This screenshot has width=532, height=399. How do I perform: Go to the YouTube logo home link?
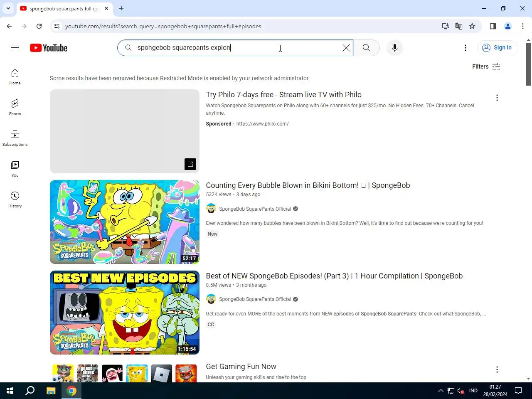[49, 48]
